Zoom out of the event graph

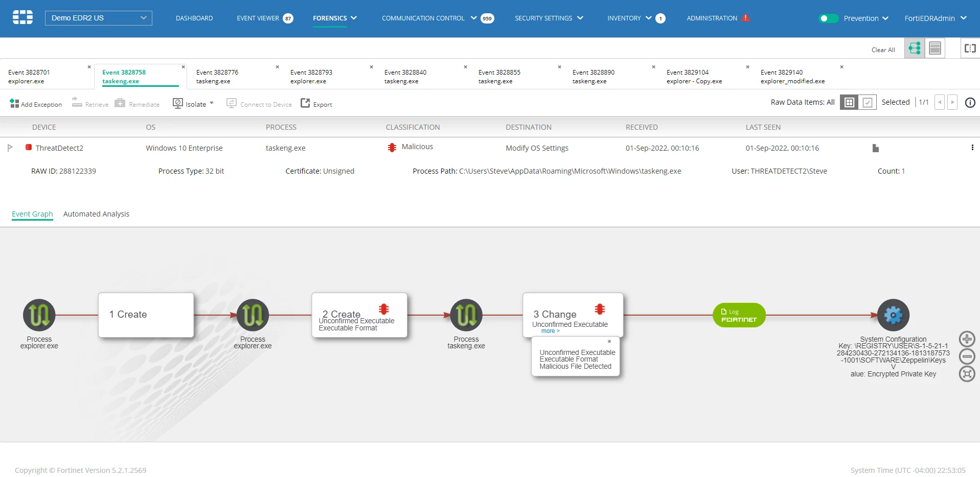(x=967, y=356)
